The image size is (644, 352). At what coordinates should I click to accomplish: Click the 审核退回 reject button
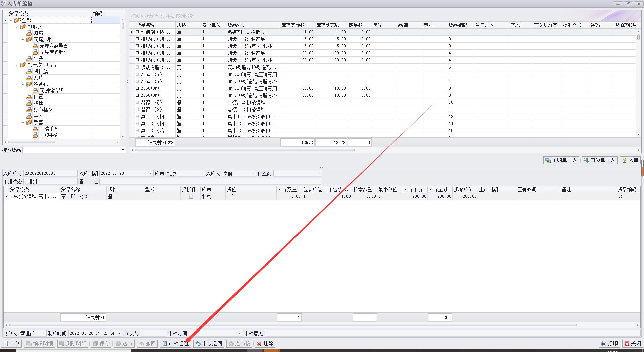209,343
